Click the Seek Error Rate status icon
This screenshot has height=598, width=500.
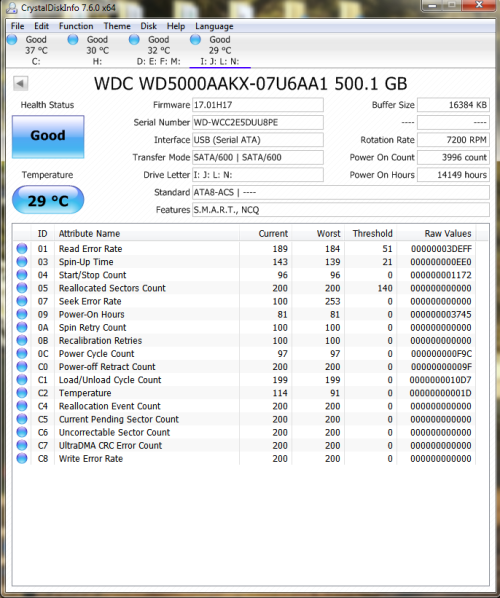[22, 301]
